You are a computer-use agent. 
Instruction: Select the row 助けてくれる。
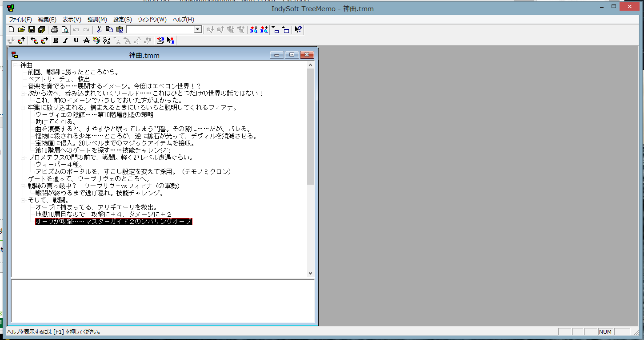pyautogui.click(x=56, y=122)
